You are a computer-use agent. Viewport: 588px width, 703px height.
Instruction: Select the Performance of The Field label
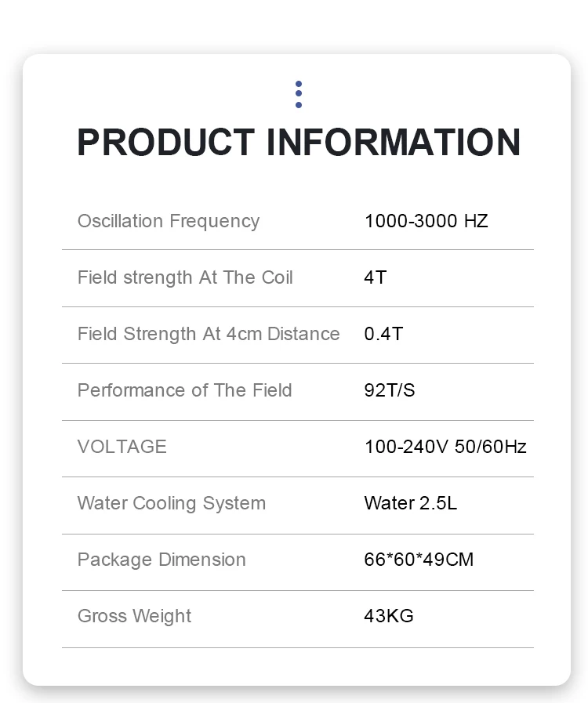coord(184,390)
